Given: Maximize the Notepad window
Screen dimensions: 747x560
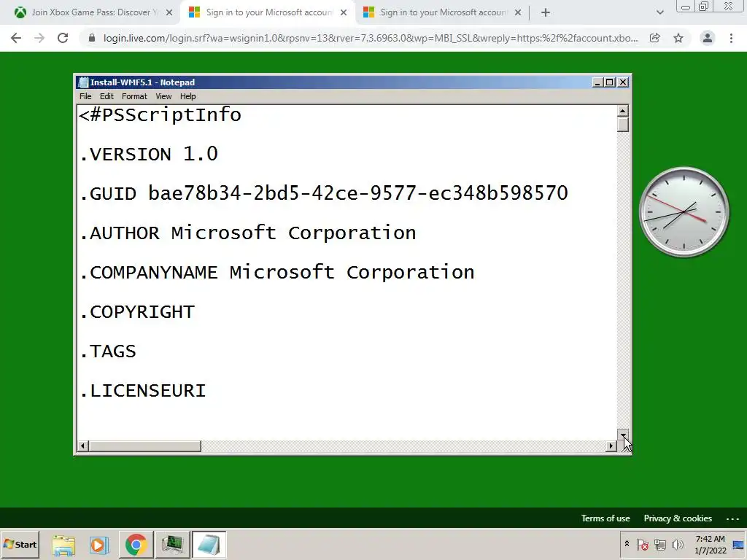Looking at the screenshot, I should 609,82.
